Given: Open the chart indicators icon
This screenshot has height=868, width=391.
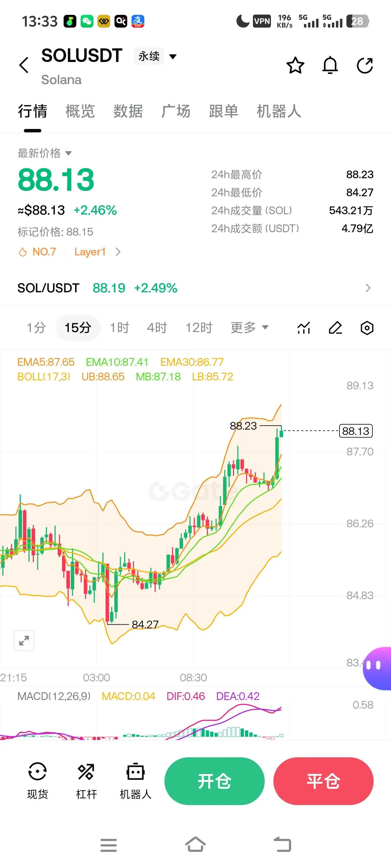Looking at the screenshot, I should 303,328.
